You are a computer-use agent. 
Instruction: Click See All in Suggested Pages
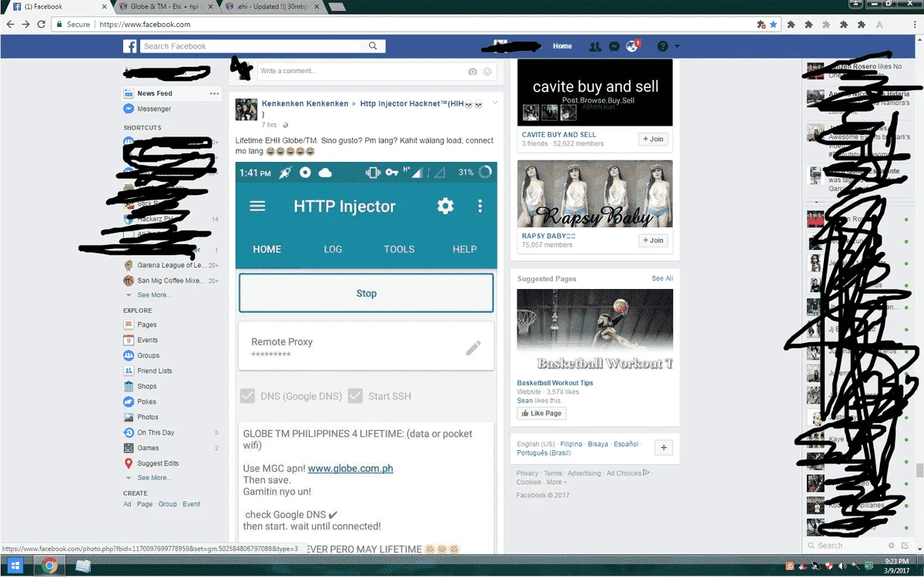pyautogui.click(x=662, y=278)
